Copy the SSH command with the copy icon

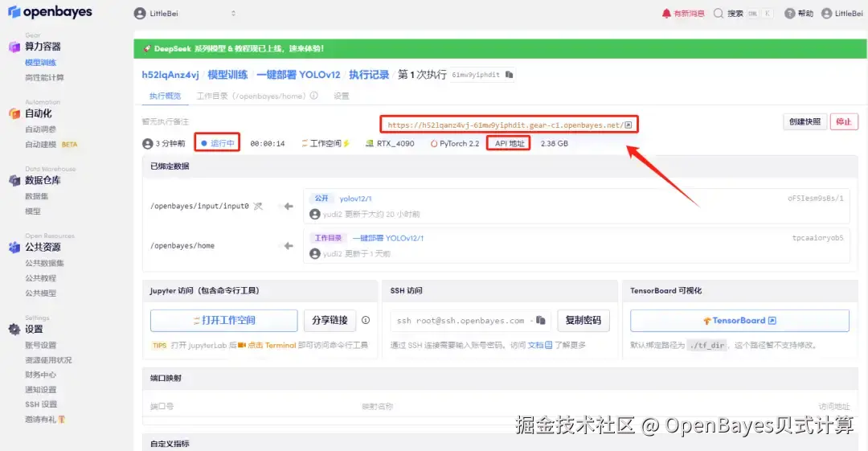(x=541, y=320)
